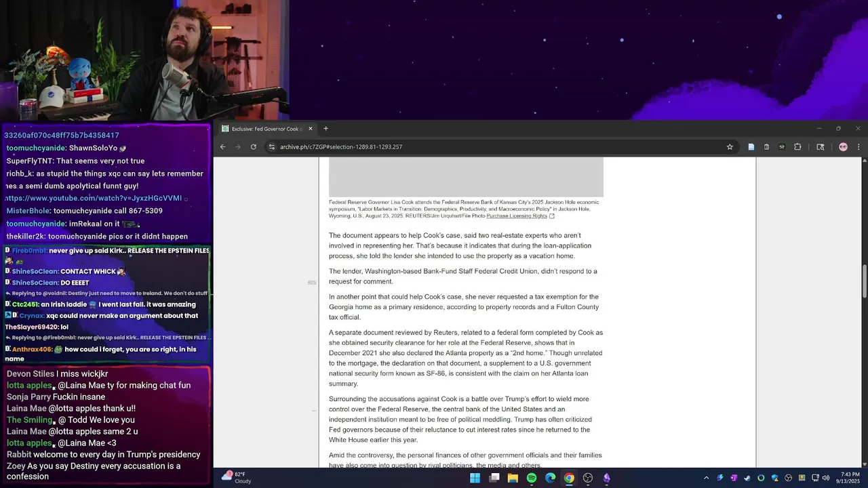Screen dimensions: 868x488
Task: Open Obsidian from the taskbar
Action: (x=606, y=478)
